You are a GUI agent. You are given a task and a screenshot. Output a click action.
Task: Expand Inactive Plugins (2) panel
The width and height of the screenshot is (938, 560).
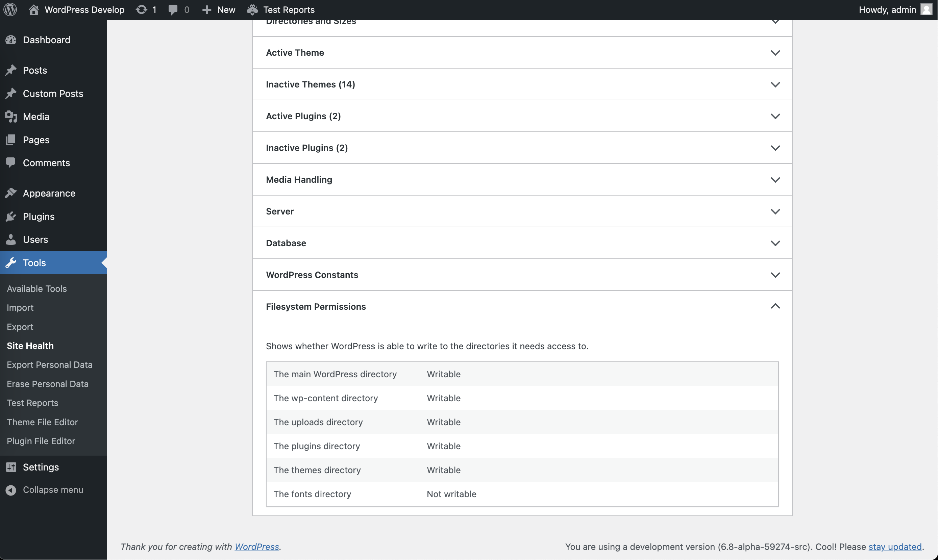[775, 148]
